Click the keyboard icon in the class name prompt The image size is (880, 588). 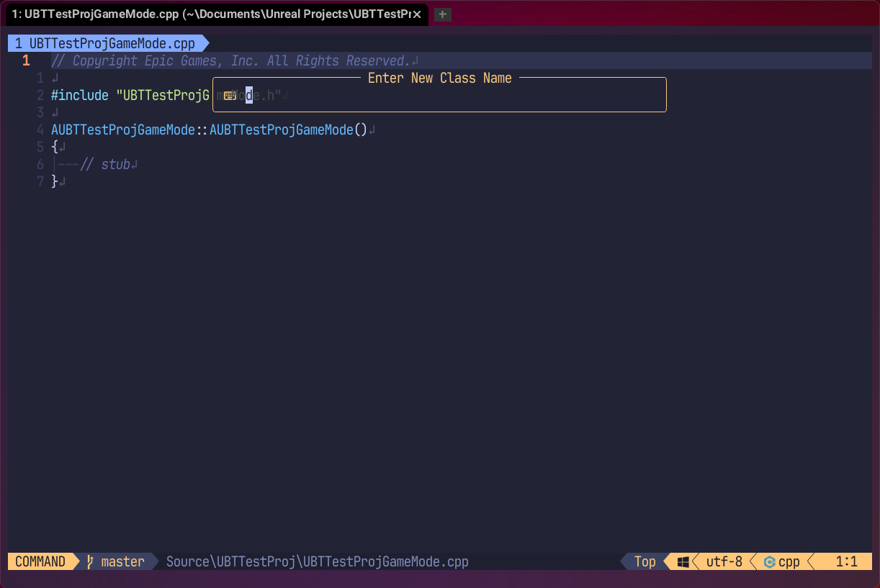pos(229,94)
